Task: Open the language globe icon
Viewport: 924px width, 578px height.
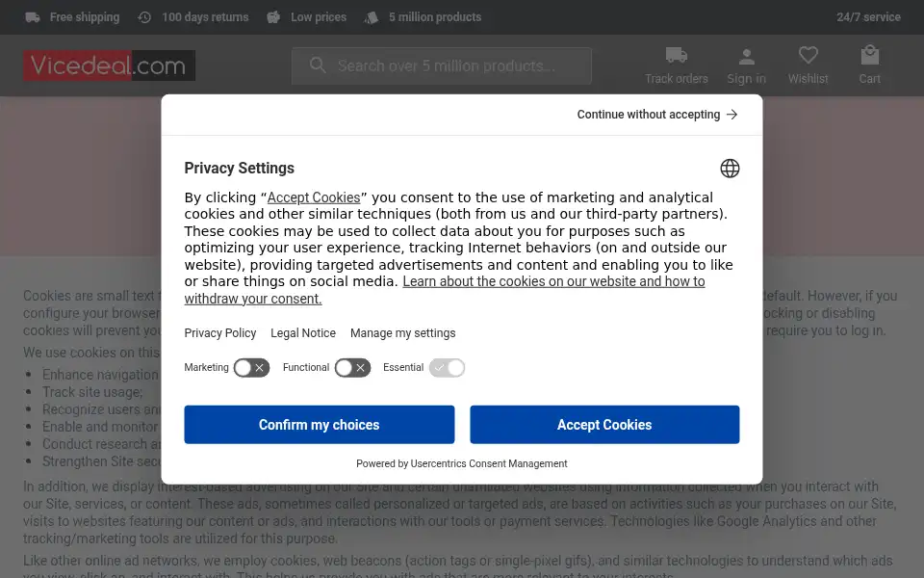Action: [x=730, y=168]
